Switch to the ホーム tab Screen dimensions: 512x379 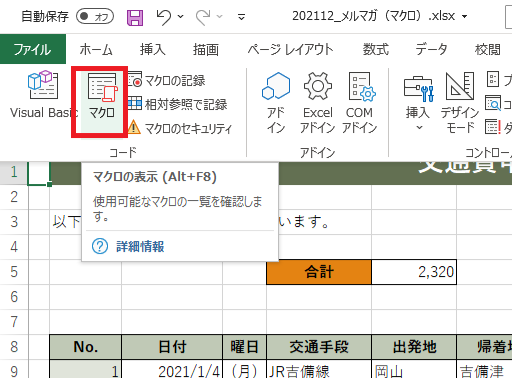pos(96,49)
